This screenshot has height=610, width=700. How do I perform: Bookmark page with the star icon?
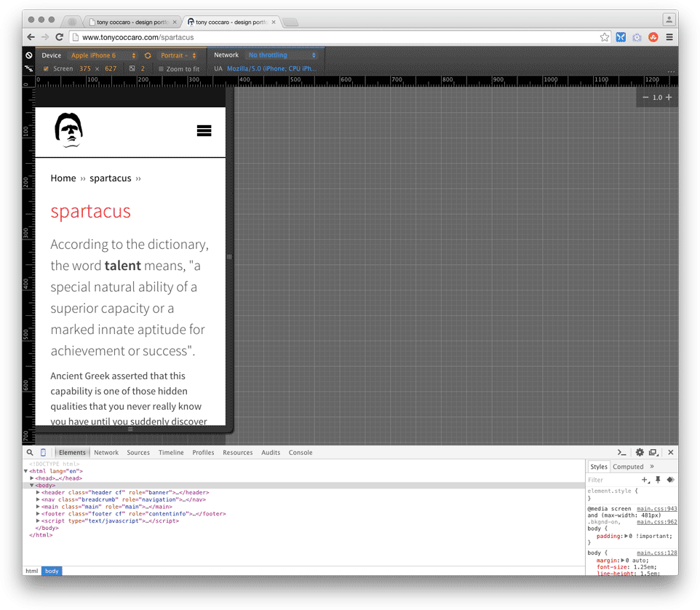(x=605, y=37)
